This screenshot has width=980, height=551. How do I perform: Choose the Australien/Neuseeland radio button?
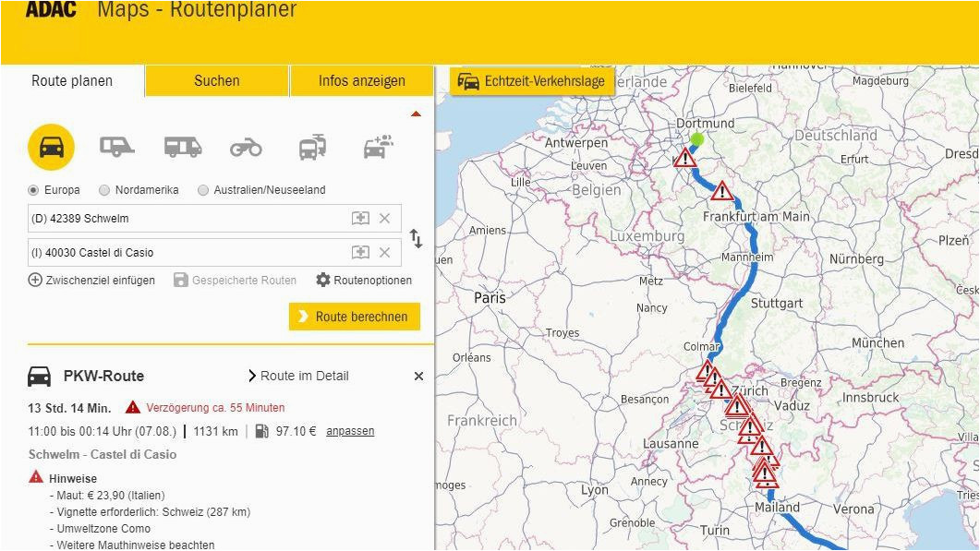click(202, 190)
